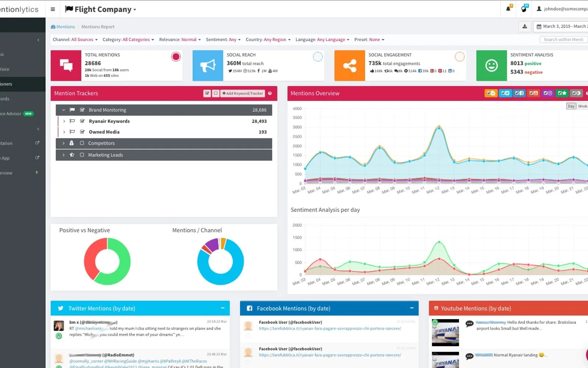Download the mentions report
The width and height of the screenshot is (588, 368).
click(x=525, y=26)
